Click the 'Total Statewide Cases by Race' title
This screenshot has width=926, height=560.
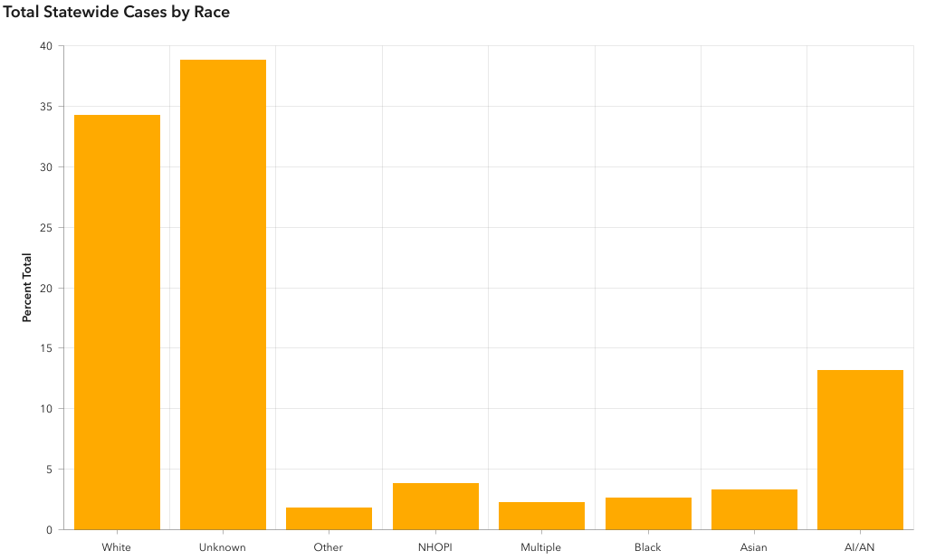click(x=117, y=13)
